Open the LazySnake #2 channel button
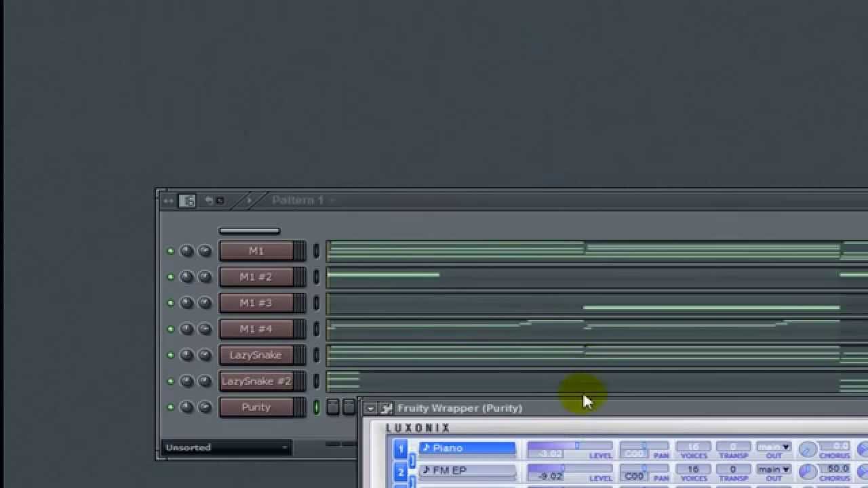 click(x=256, y=381)
